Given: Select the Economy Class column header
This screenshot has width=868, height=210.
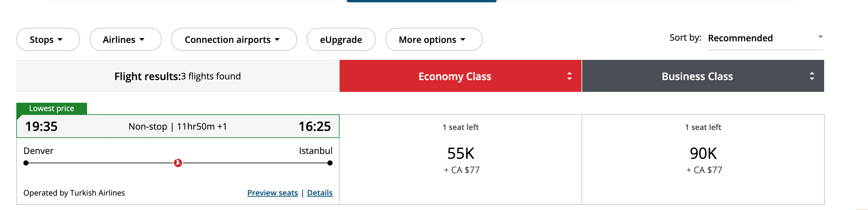Looking at the screenshot, I should pyautogui.click(x=454, y=76).
